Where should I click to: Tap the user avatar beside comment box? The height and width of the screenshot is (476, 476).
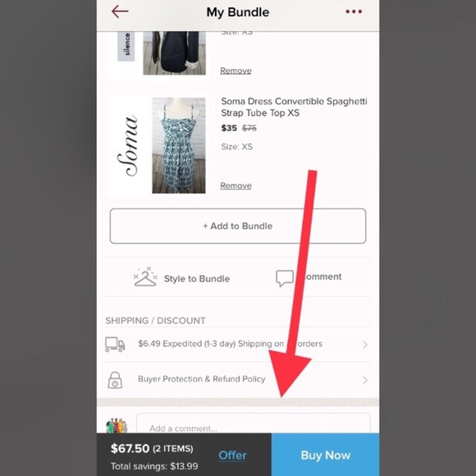(117, 425)
